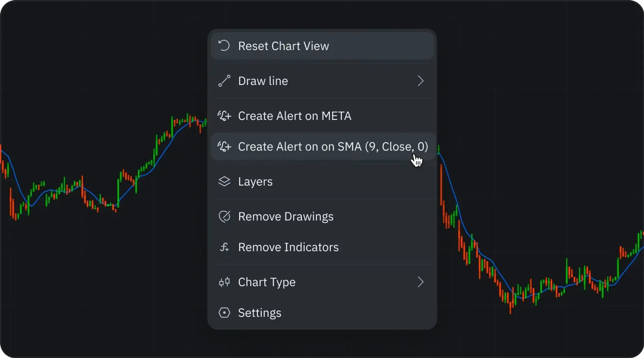Select Create Alert on META
The width and height of the screenshot is (644, 358).
point(294,116)
